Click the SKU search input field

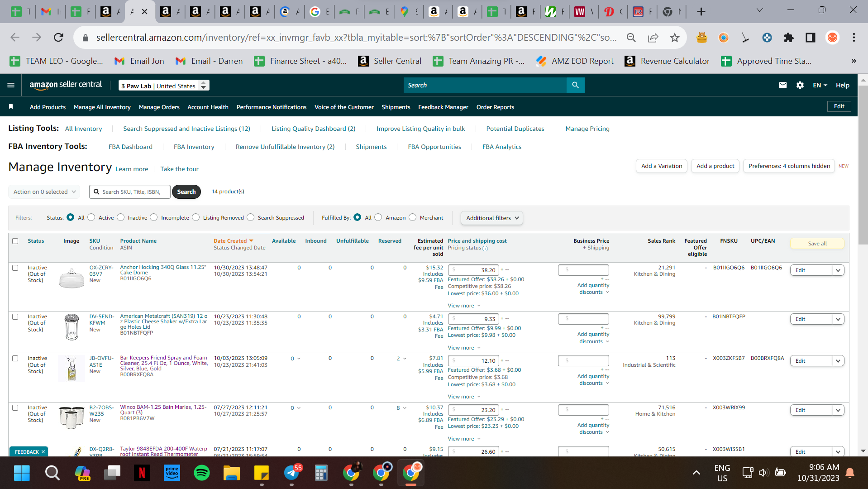pyautogui.click(x=130, y=192)
